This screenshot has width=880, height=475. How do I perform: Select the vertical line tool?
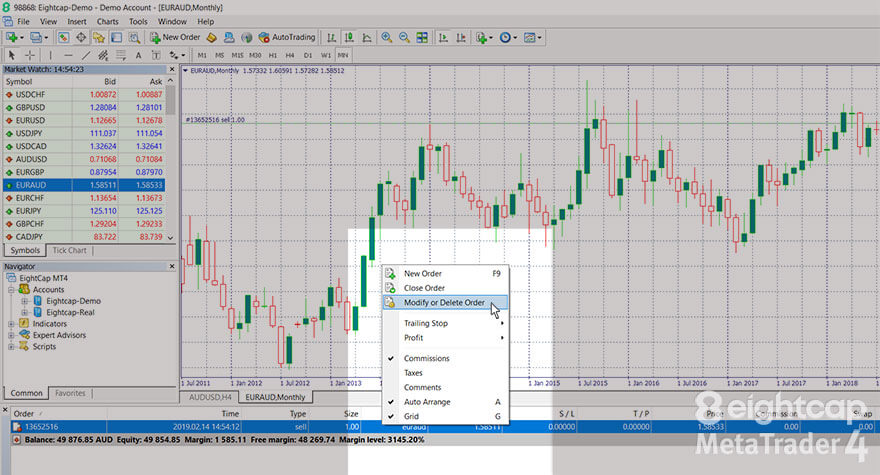point(51,55)
